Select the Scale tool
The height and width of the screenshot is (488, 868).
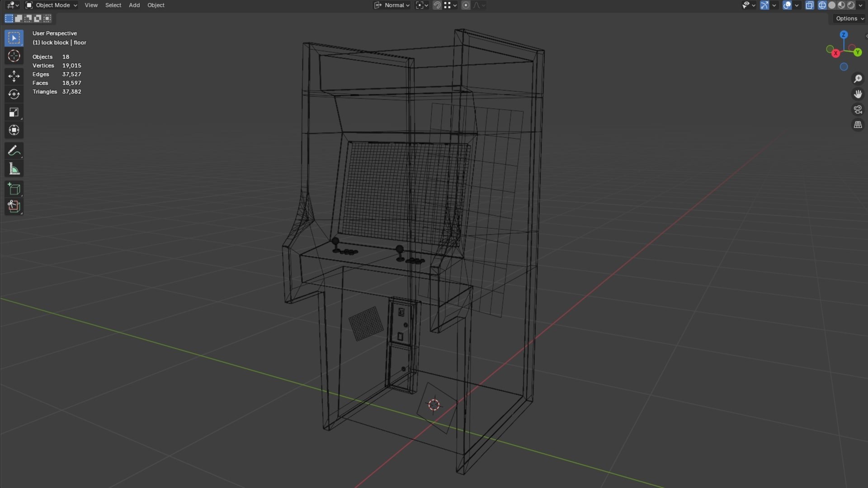(x=14, y=112)
